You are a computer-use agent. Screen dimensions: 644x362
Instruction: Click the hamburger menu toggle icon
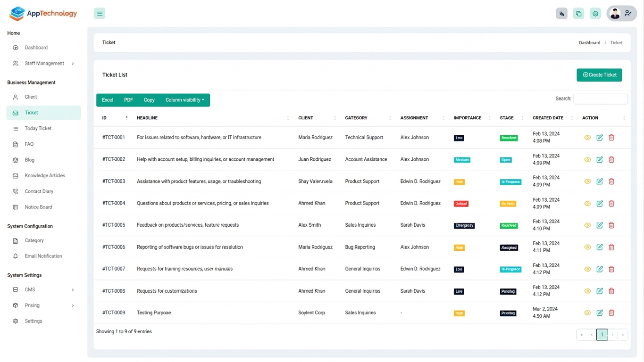(x=100, y=14)
